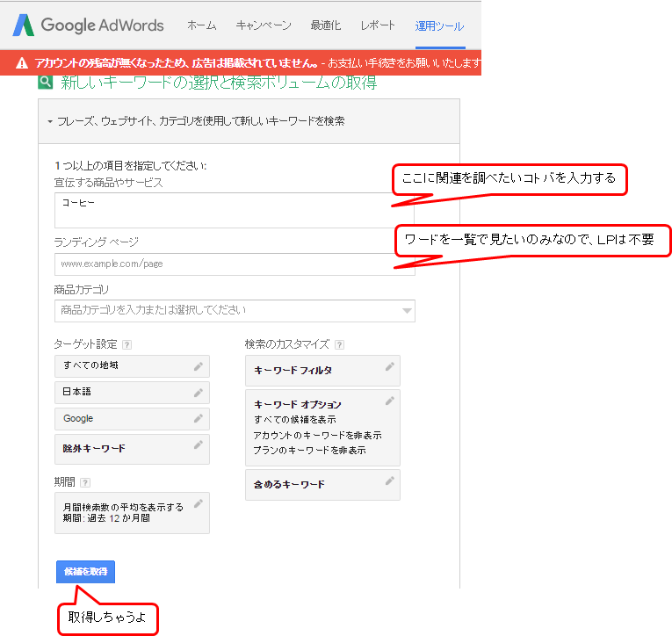The width and height of the screenshot is (672, 636).
Task: Edit 日本語 language pencil icon
Action: click(x=198, y=393)
